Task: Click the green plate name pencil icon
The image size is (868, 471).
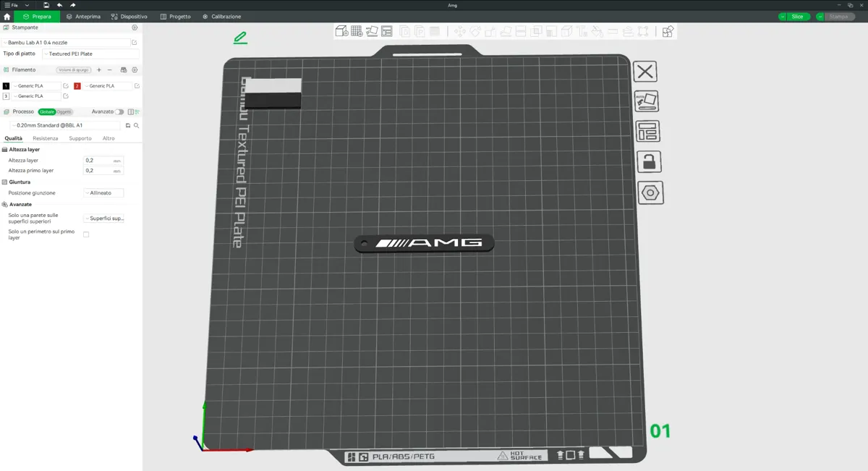Action: pos(241,38)
